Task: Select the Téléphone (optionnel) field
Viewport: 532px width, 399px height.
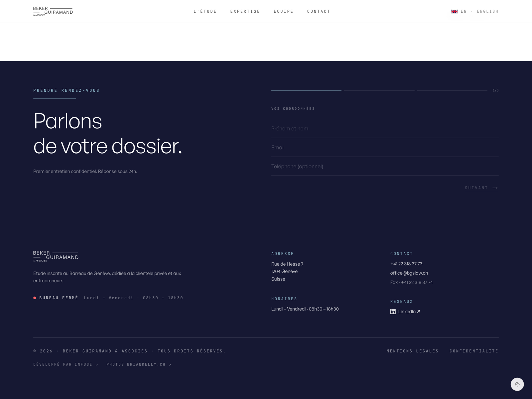Action: click(x=385, y=167)
